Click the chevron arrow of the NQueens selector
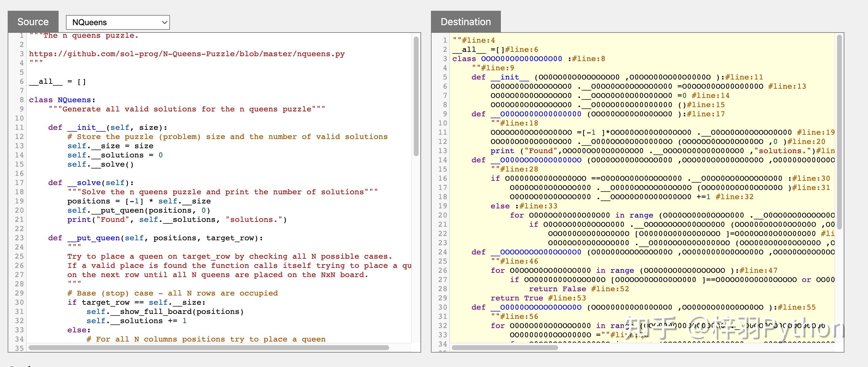The height and width of the screenshot is (367, 868). coord(164,23)
